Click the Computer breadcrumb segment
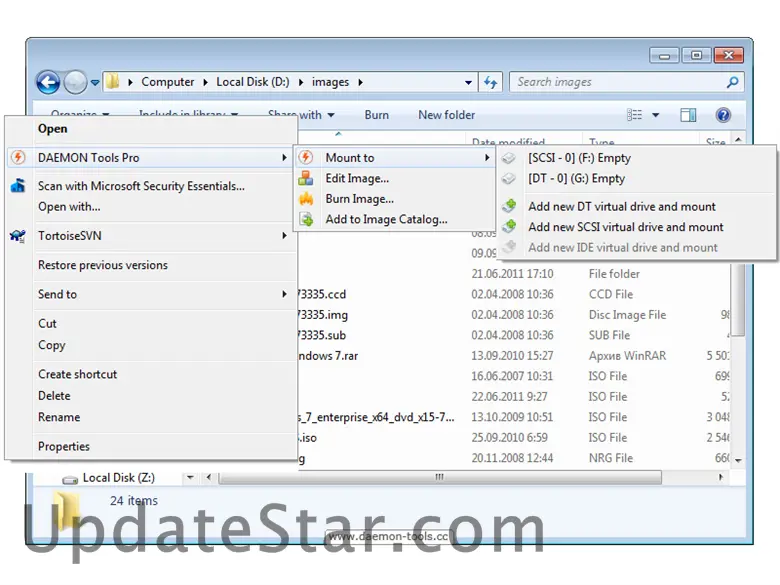The image size is (780, 585). tap(168, 82)
